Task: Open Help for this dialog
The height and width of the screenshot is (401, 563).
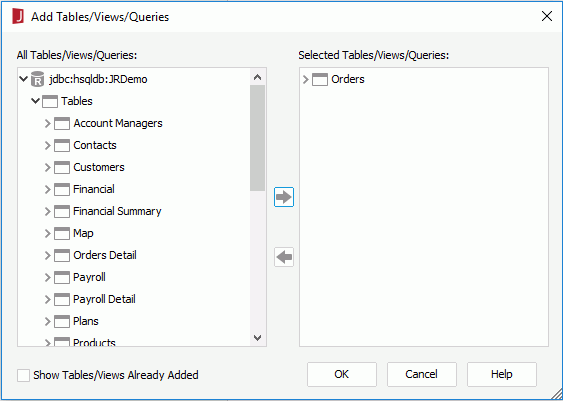Action: [502, 374]
